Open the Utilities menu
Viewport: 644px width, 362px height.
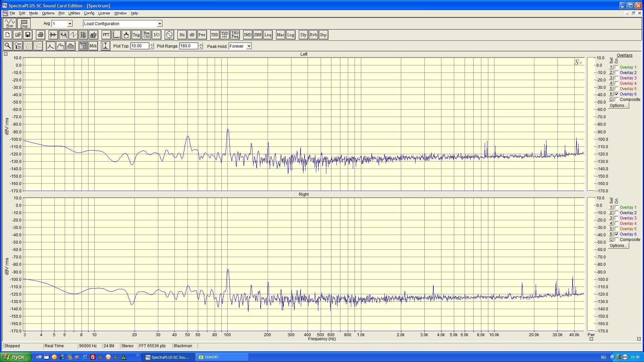[74, 13]
